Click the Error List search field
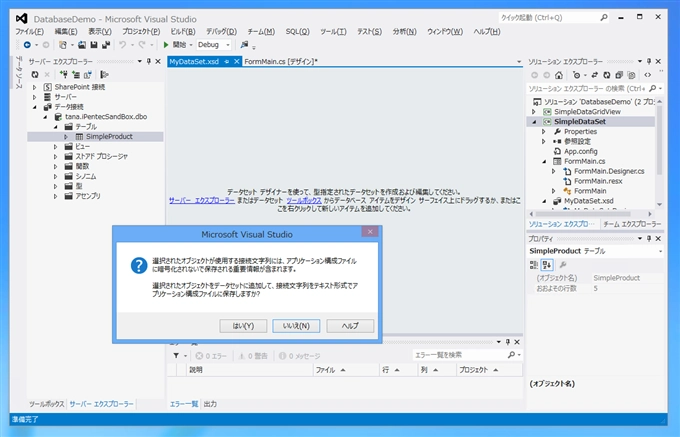Viewport: 680px width, 437px height. click(461, 355)
